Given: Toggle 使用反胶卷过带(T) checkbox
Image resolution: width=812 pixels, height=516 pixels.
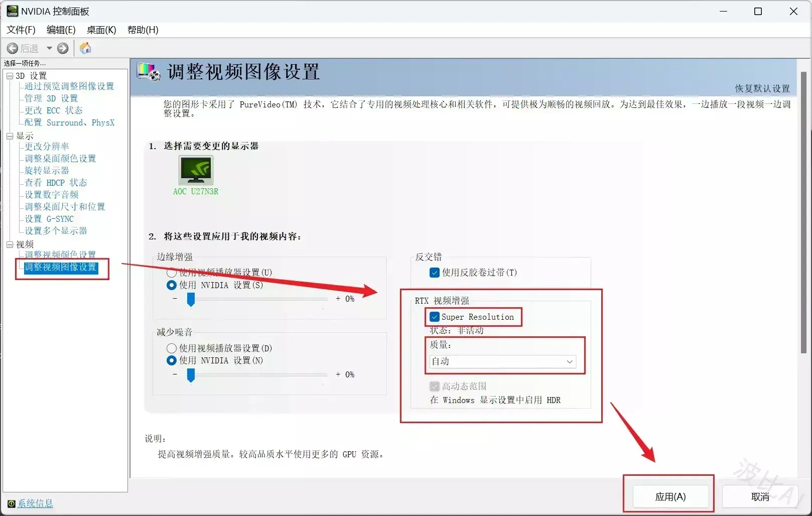Looking at the screenshot, I should tap(435, 273).
